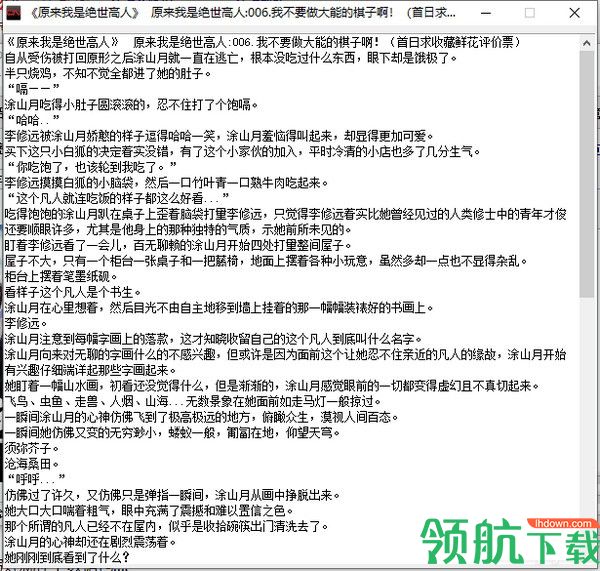600x571 pixels.
Task: Click the line 半只烧鸡，不知不觉全都进了她的肚子
Action: pos(108,73)
